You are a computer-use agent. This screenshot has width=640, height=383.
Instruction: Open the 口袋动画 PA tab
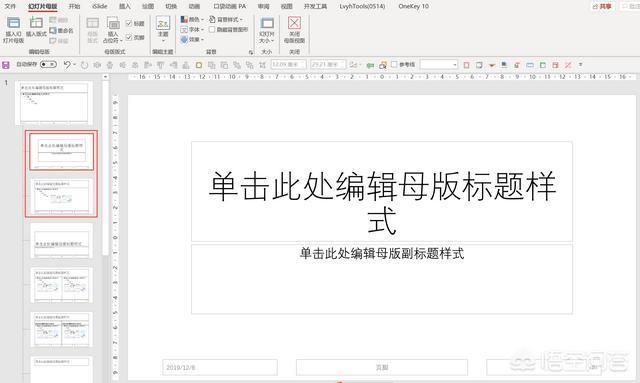pyautogui.click(x=230, y=6)
